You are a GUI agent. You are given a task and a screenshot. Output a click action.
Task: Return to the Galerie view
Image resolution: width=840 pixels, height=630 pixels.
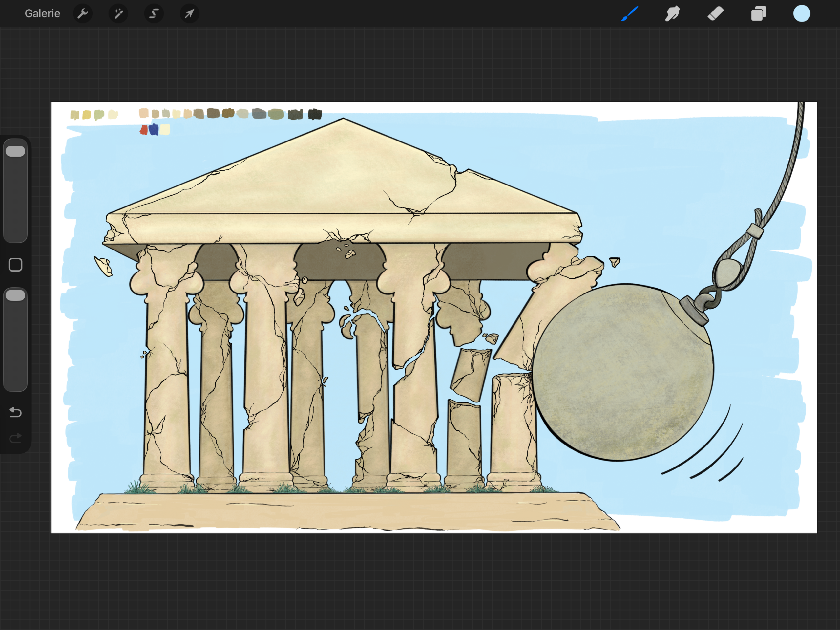tap(42, 14)
